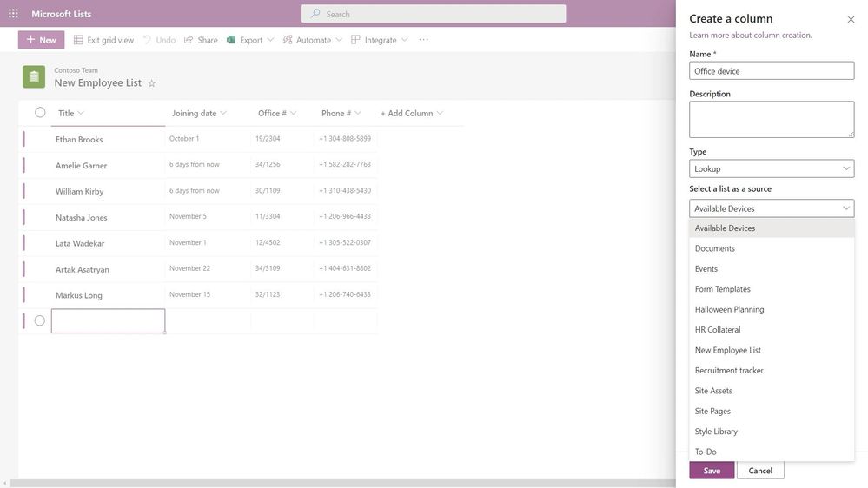Expand the Integrate dropdown chevron
Viewport: 868px width, 488px height.
point(405,40)
